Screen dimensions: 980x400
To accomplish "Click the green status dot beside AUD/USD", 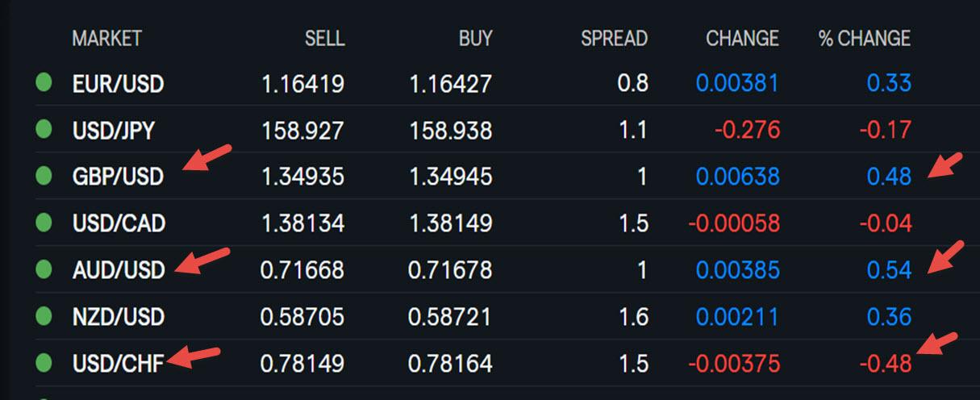I will [44, 269].
